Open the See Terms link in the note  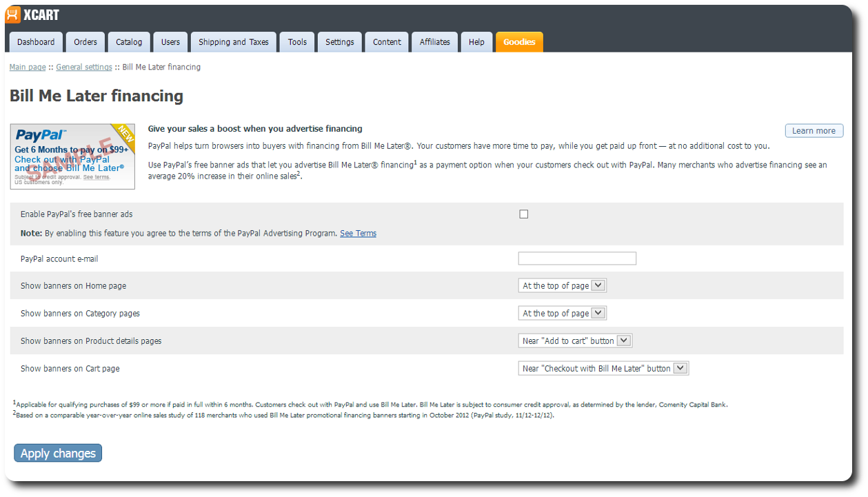(x=358, y=233)
